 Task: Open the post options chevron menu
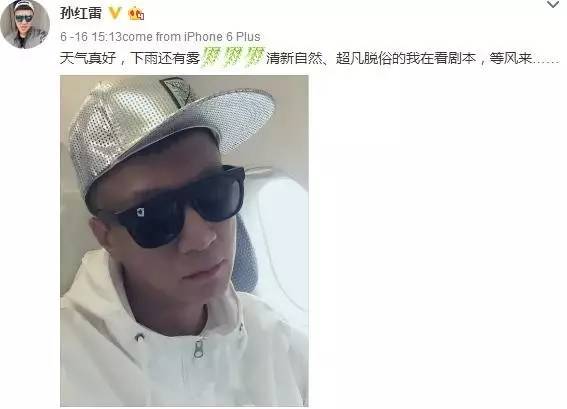coord(553,5)
